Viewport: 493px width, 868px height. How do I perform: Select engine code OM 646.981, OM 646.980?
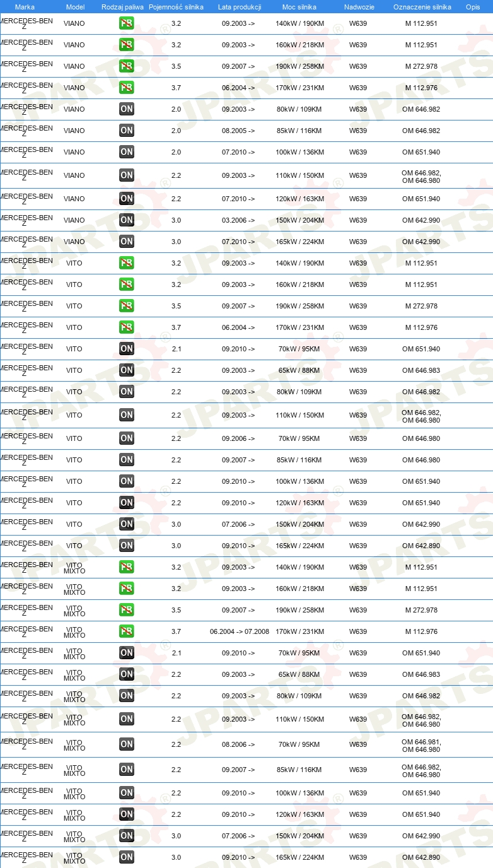[x=421, y=745]
